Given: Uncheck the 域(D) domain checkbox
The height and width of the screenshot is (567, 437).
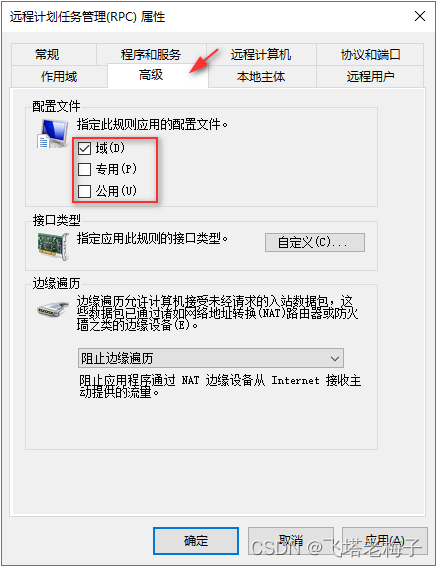Looking at the screenshot, I should coord(85,148).
